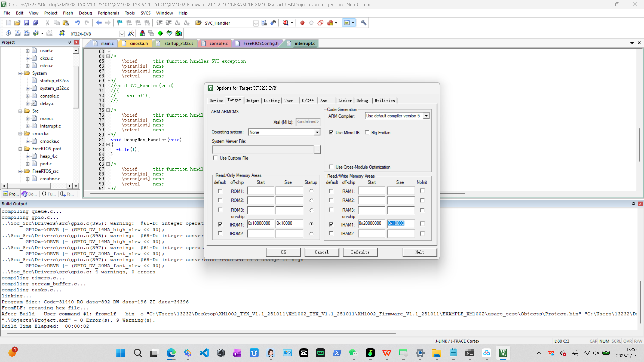Click the Save All toolbar icon

35,23
